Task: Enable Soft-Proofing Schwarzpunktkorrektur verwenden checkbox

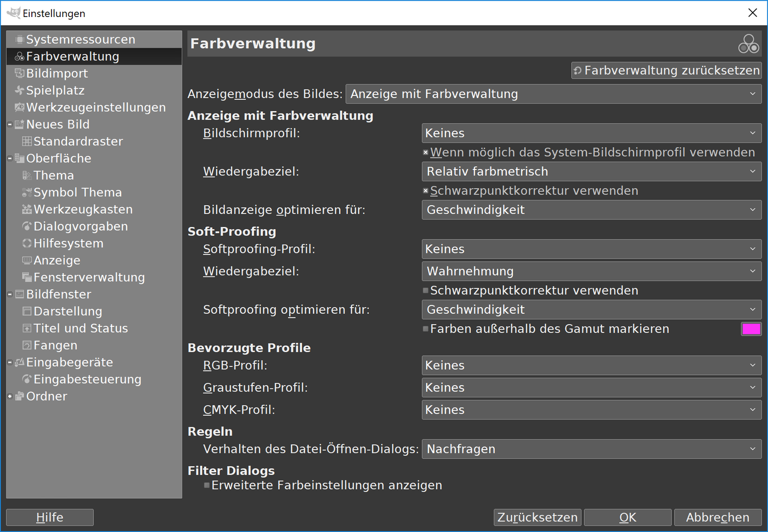Action: [x=426, y=291]
